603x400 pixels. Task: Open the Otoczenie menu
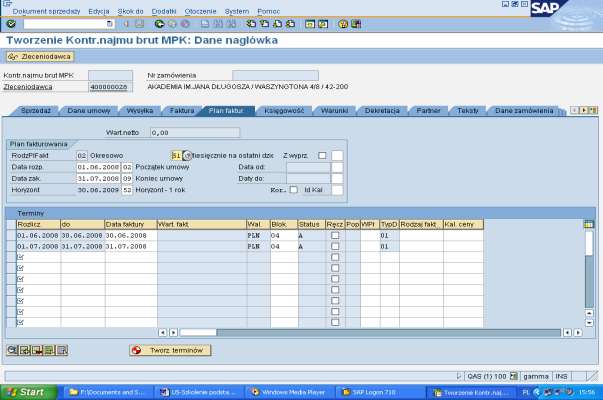point(200,11)
